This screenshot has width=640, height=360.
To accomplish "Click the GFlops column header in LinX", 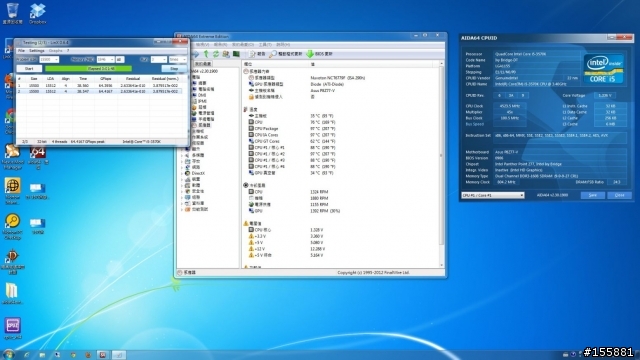I will point(105,78).
